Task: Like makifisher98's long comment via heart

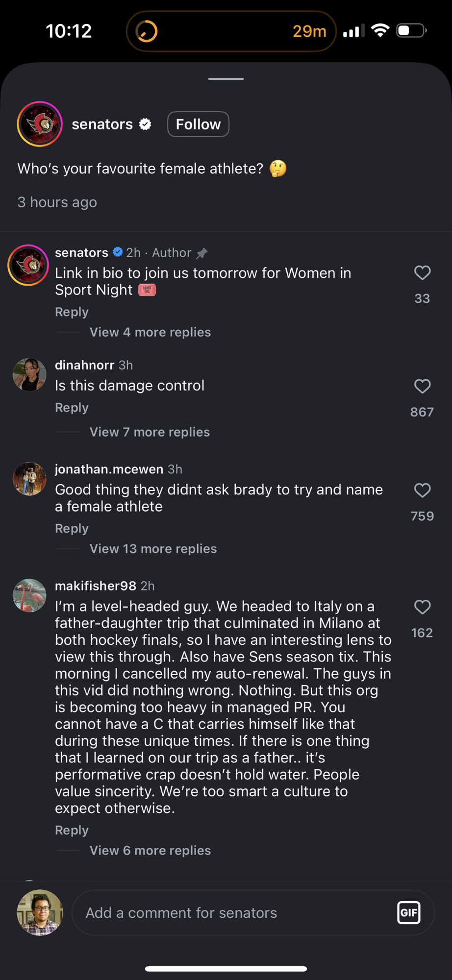Action: coord(422,607)
